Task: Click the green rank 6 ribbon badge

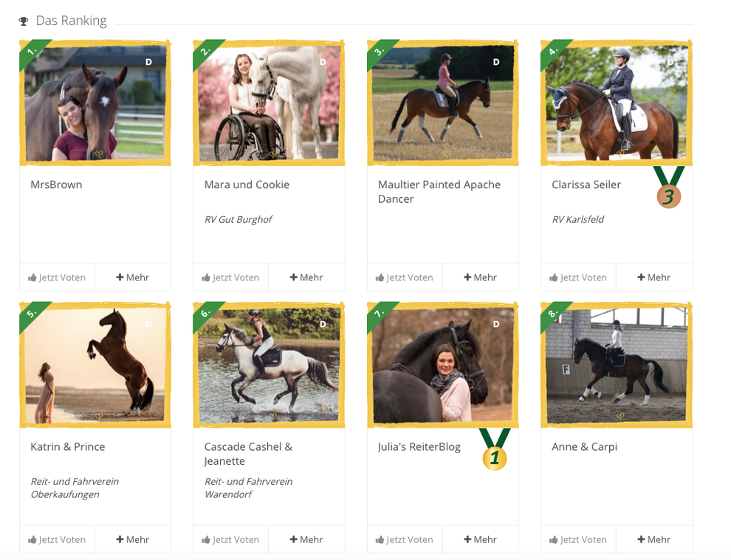Action: 207,314
